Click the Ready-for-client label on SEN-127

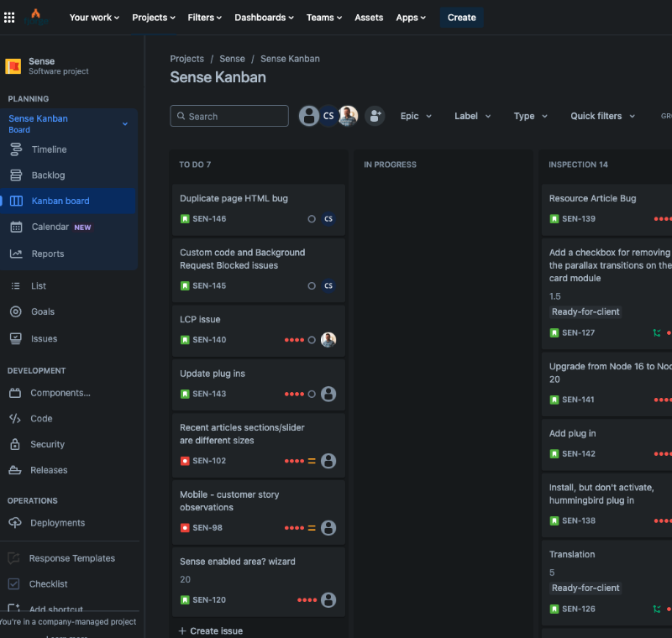click(x=585, y=311)
